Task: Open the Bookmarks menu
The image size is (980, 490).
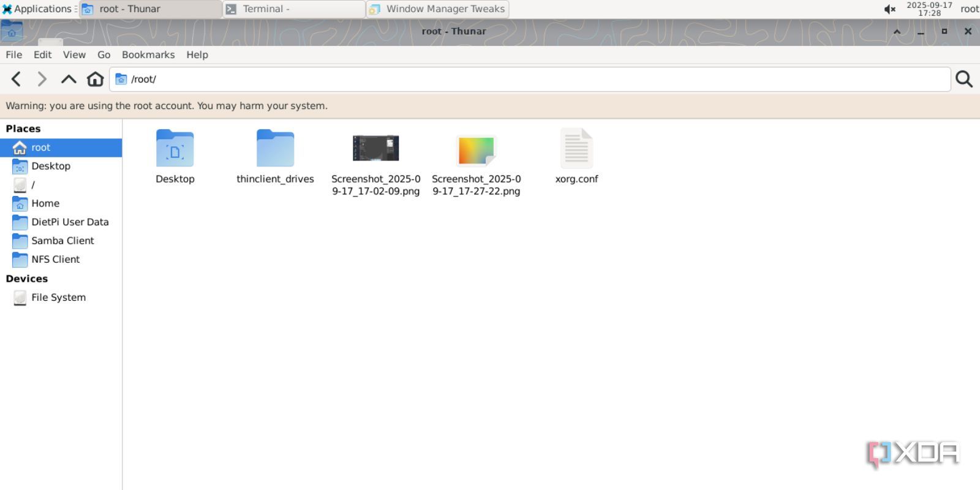Action: 148,55
